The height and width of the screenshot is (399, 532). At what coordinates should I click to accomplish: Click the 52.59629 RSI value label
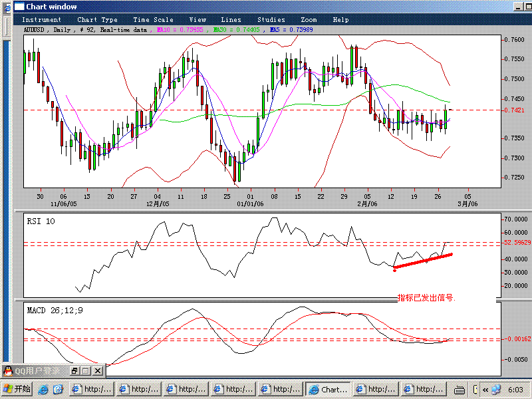tap(517, 242)
